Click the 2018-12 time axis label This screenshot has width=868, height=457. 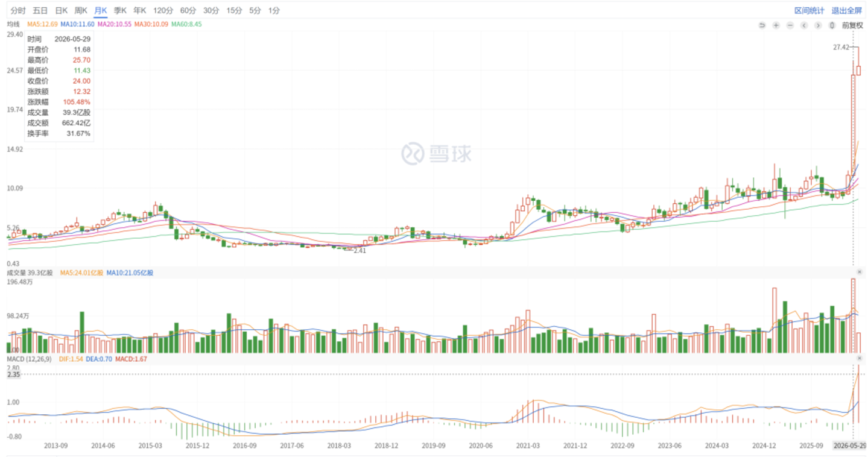[387, 446]
